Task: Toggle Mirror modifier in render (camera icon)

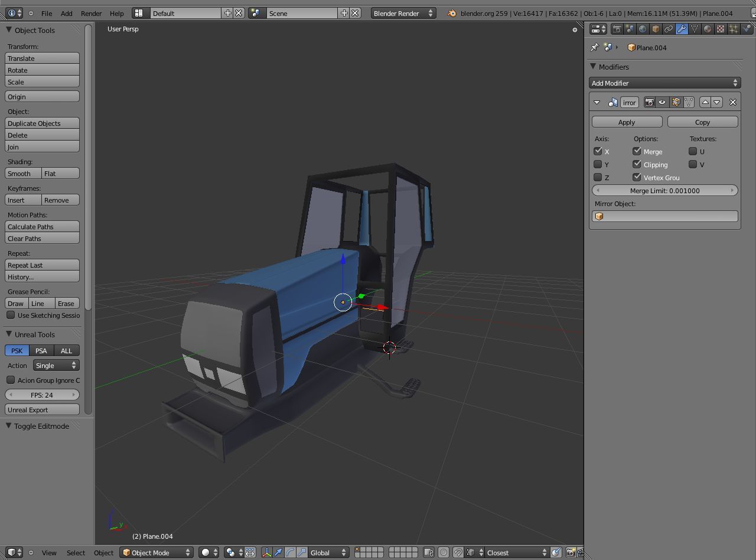Action: [649, 102]
